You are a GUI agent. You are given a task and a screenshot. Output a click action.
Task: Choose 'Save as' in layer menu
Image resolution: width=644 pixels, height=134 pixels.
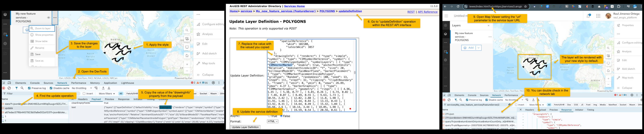pyautogui.click(x=42, y=61)
